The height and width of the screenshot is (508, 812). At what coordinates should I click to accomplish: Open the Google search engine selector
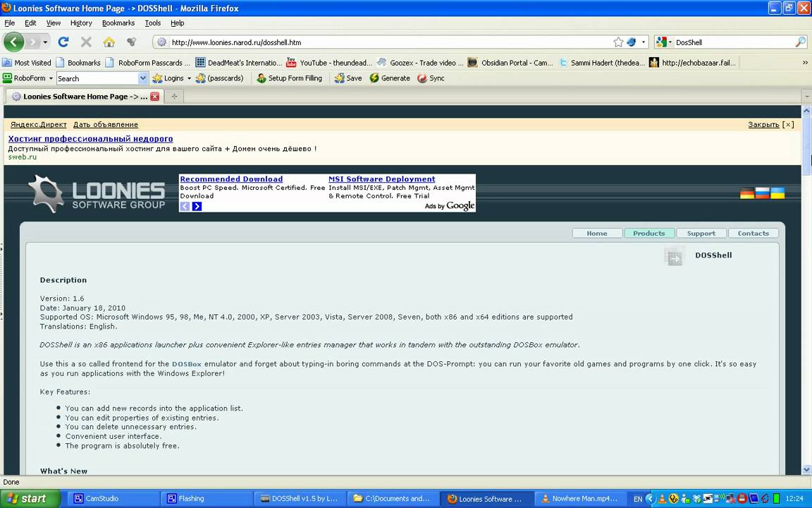pyautogui.click(x=664, y=42)
